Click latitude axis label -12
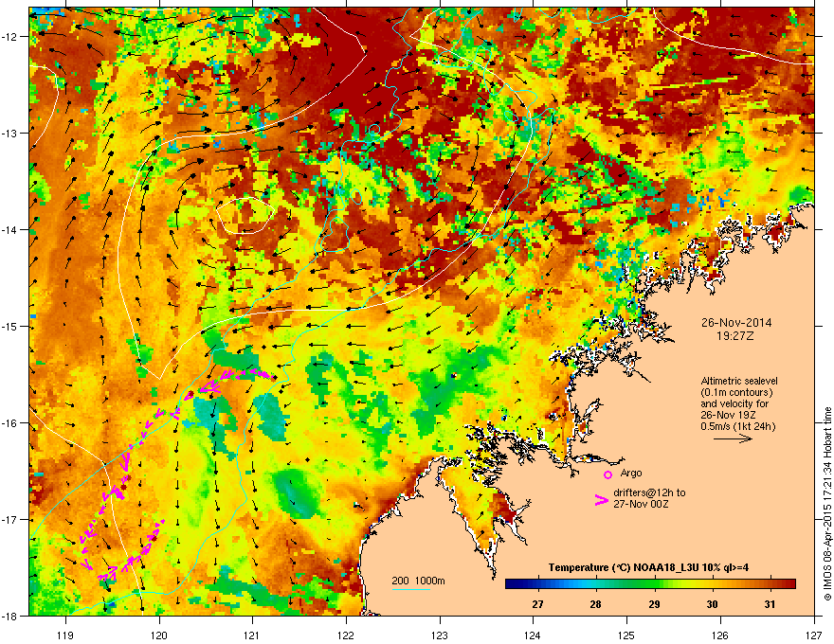The height and width of the screenshot is (644, 834). pos(10,37)
